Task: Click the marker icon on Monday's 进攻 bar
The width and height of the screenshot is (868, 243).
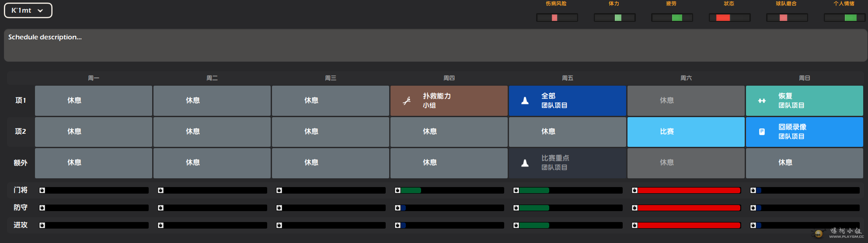Action: coord(42,226)
